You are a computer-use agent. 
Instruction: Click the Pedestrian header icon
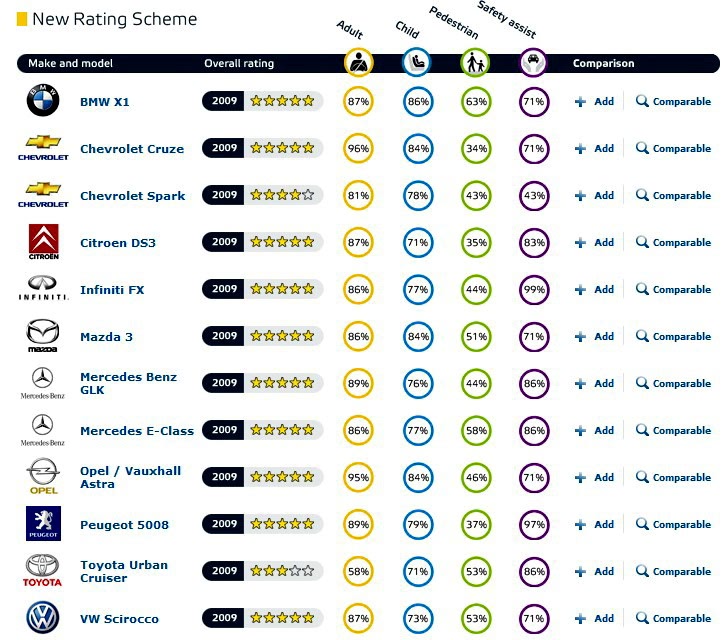[475, 62]
